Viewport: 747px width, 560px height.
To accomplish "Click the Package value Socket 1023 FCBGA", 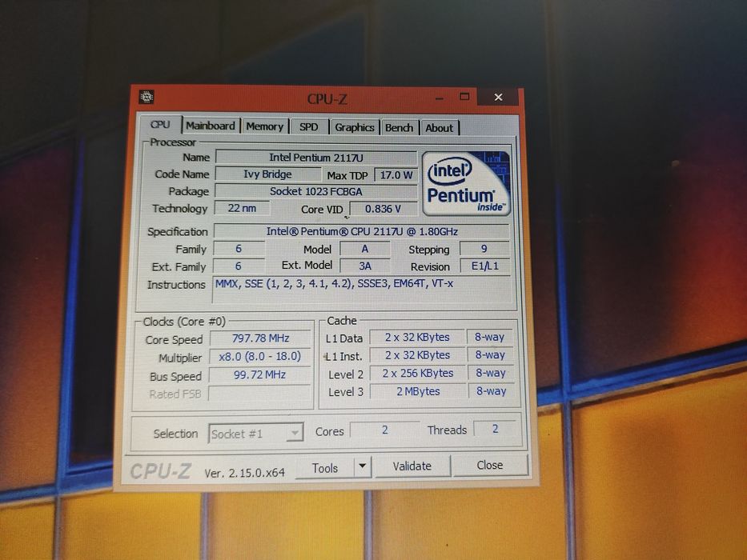I will pyautogui.click(x=316, y=191).
